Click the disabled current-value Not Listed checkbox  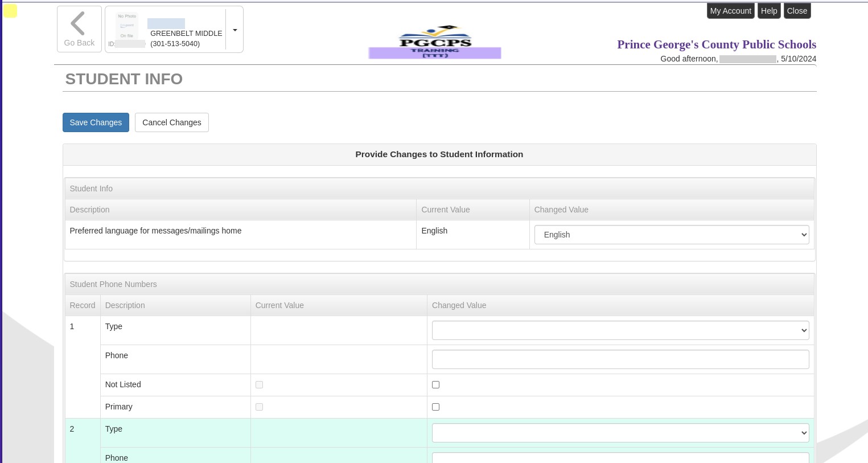[260, 385]
